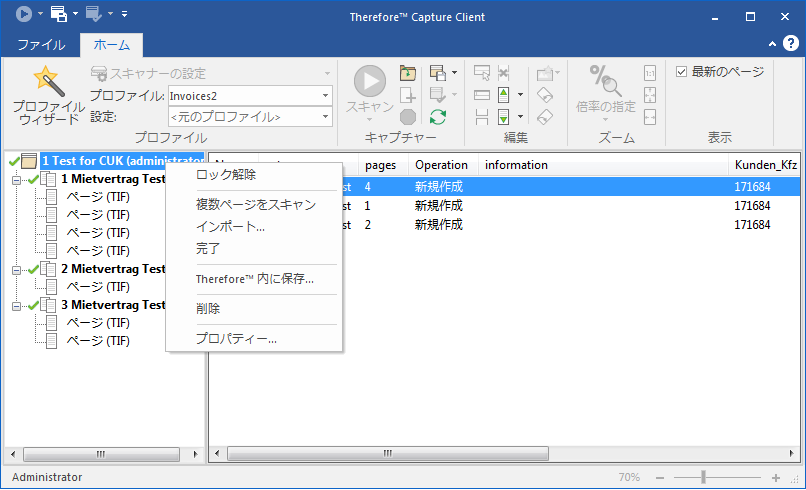The image size is (806, 490).
Task: Choose 削除 from context menu
Action: click(x=254, y=308)
